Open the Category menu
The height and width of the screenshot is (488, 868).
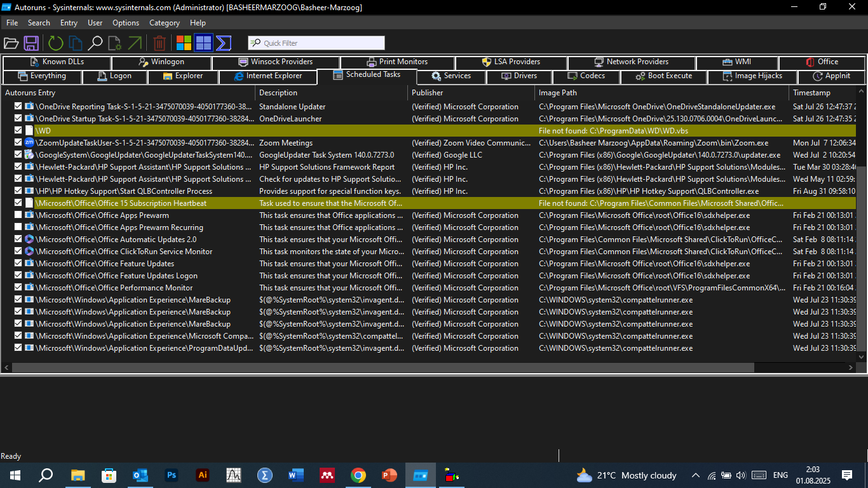click(x=165, y=23)
